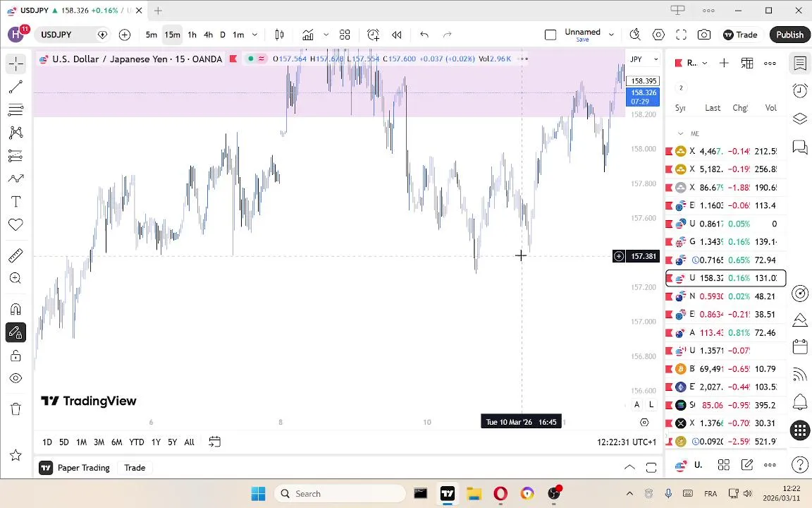Switch to the 15m timeframe
Image resolution: width=812 pixels, height=508 pixels.
tap(172, 35)
